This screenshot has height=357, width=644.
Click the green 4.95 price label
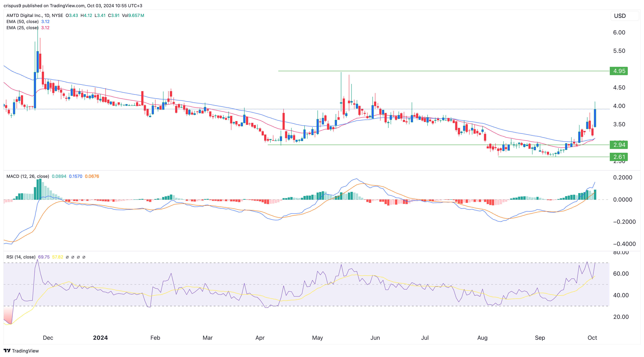[x=619, y=71]
